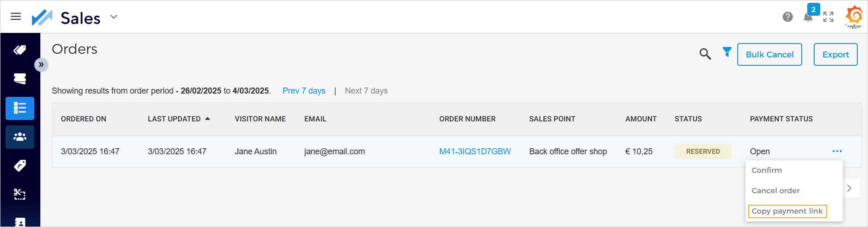The height and width of the screenshot is (227, 868).
Task: Open the notifications bell
Action: click(x=808, y=18)
